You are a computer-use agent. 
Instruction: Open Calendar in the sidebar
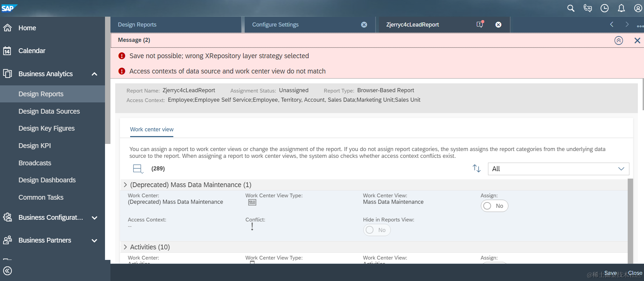(x=32, y=51)
